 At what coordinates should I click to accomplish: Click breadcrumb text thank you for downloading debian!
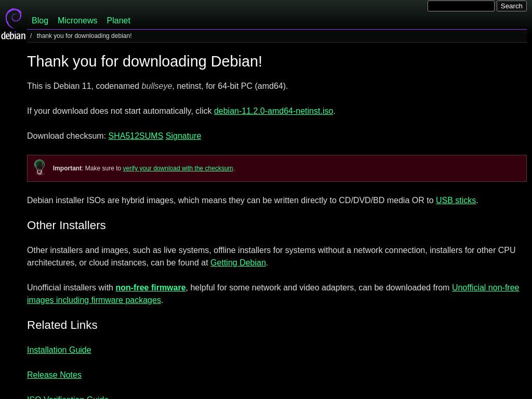[84, 36]
